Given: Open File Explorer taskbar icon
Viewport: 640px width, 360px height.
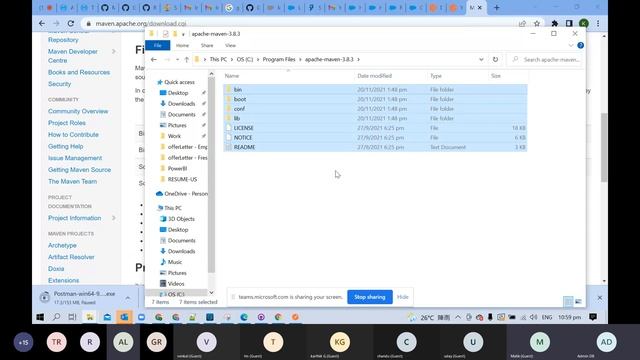Looking at the screenshot, I should [90, 317].
